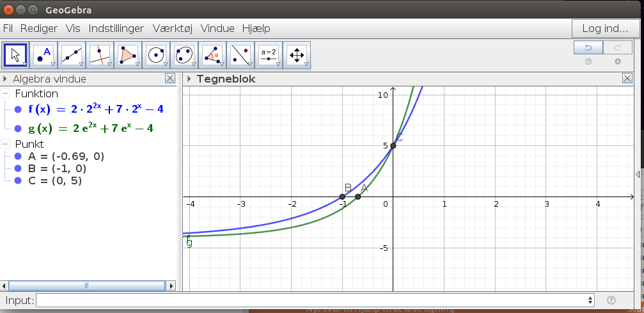Toggle visibility of point A

[18, 156]
